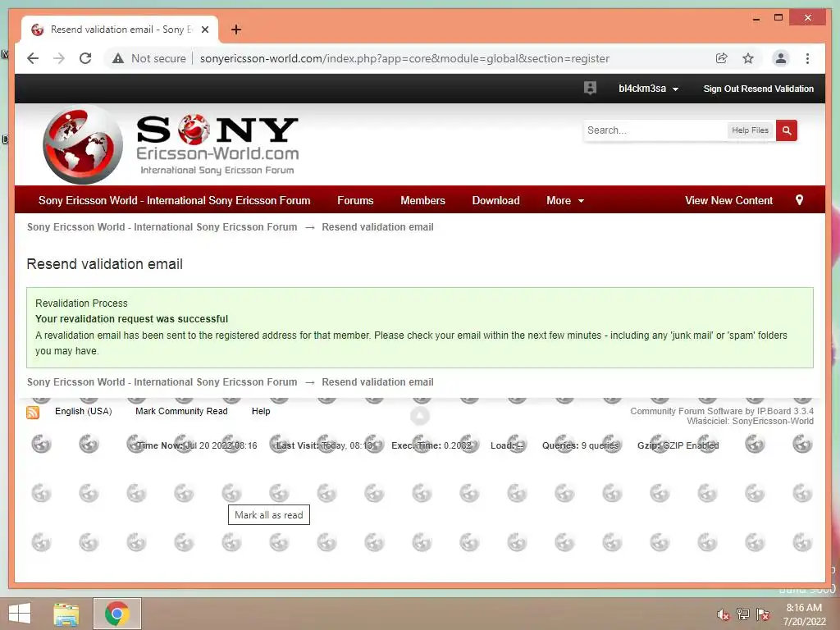The image size is (840, 630).
Task: Click View New Content link
Action: 728,200
